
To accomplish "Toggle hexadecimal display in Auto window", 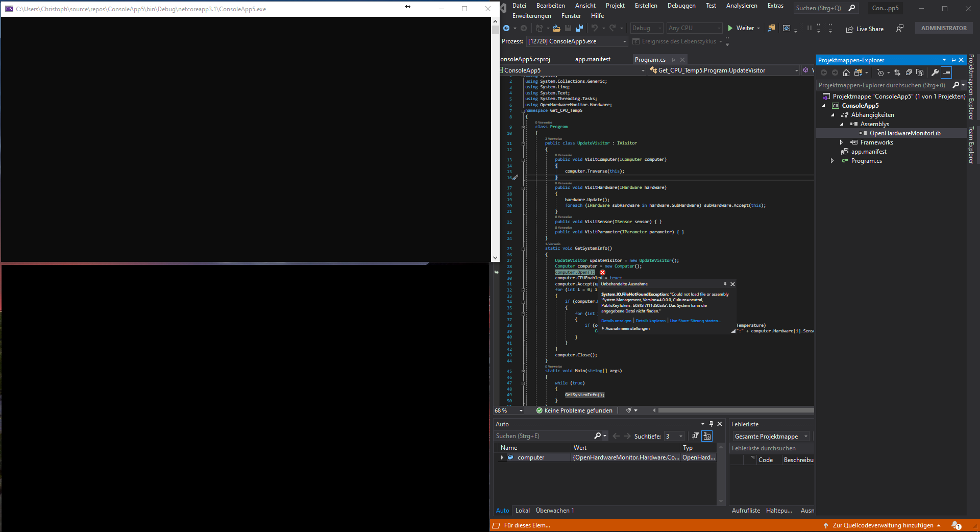I will [707, 437].
